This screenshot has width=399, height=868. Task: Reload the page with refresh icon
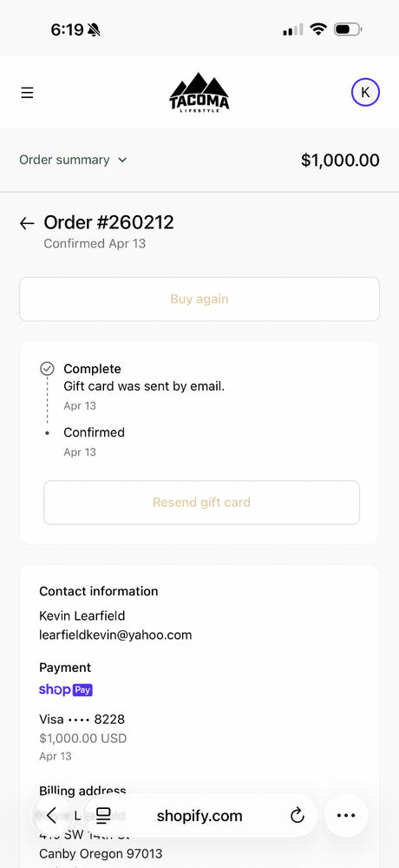(298, 815)
